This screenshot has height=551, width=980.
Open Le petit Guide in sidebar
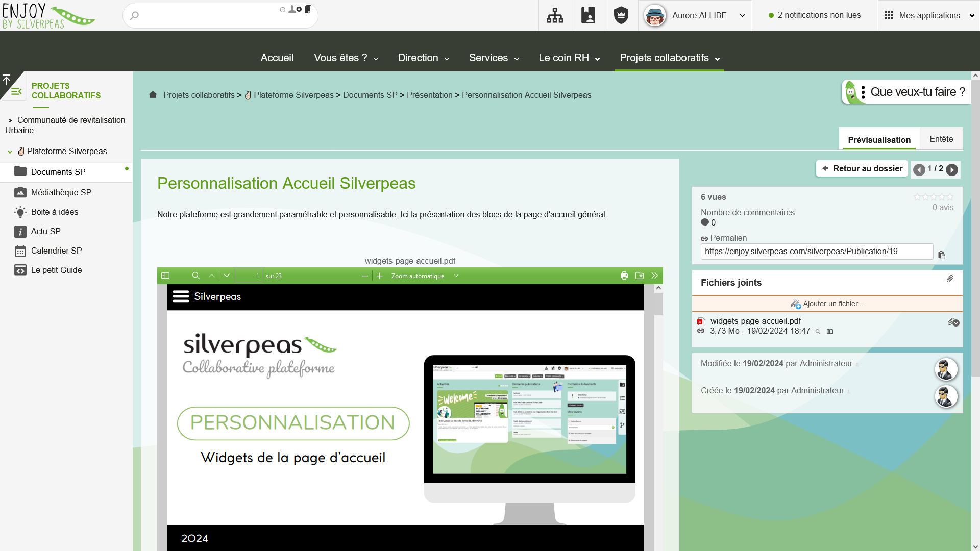pyautogui.click(x=56, y=270)
